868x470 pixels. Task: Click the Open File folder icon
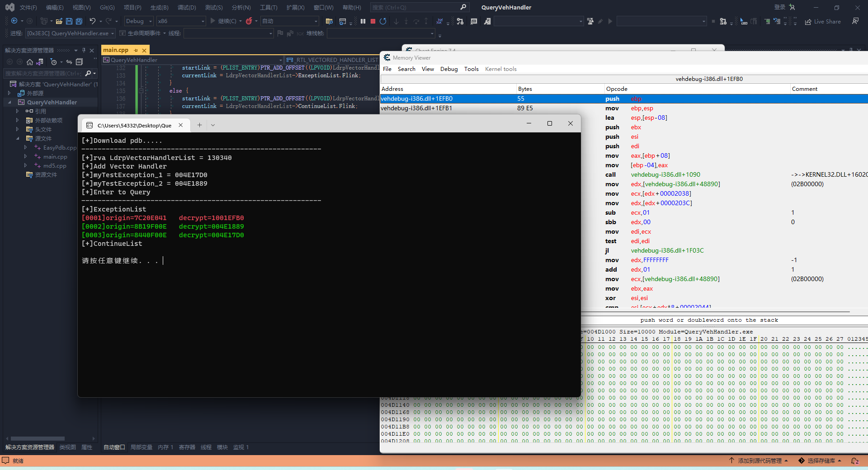click(59, 21)
